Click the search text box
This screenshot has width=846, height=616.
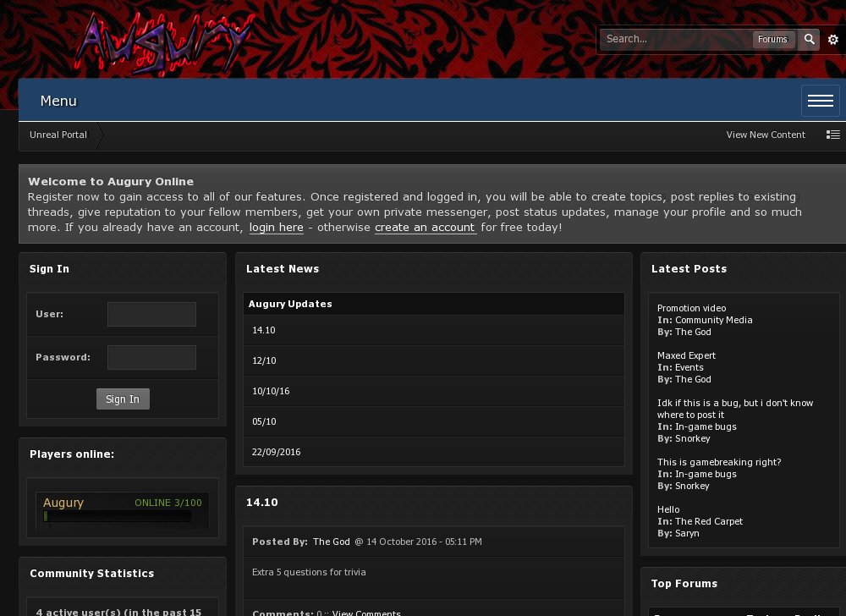point(675,39)
